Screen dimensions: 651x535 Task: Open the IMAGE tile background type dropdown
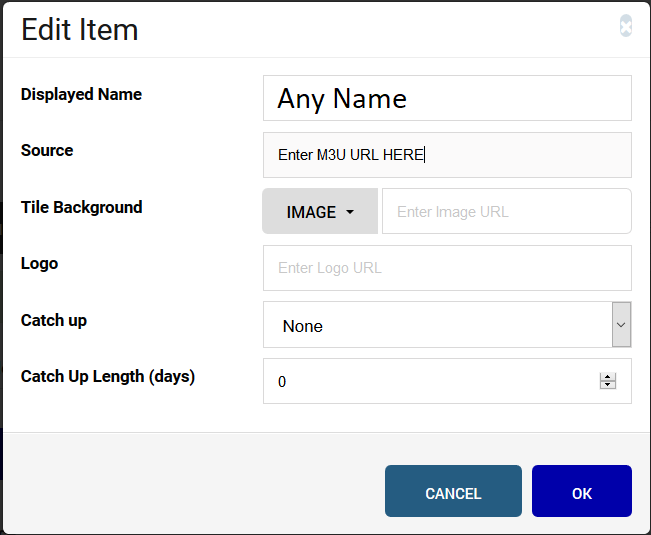pyautogui.click(x=320, y=212)
